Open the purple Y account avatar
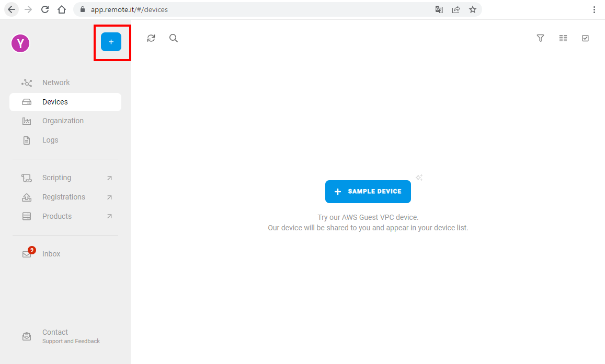Image resolution: width=605 pixels, height=364 pixels. (x=20, y=44)
